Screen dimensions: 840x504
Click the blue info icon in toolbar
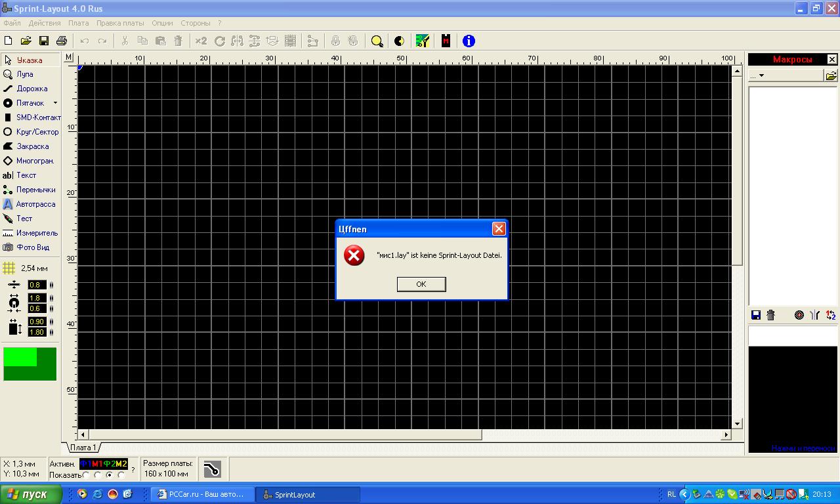point(469,41)
